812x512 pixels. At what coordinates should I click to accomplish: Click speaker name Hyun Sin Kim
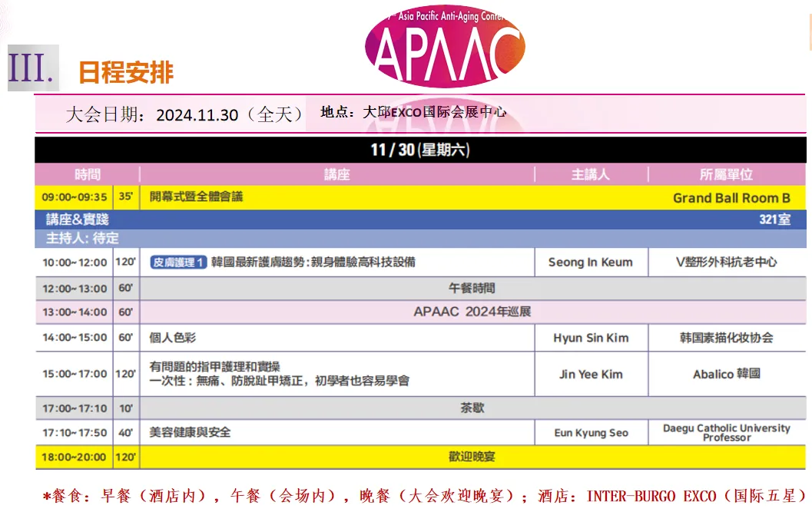[x=591, y=338]
